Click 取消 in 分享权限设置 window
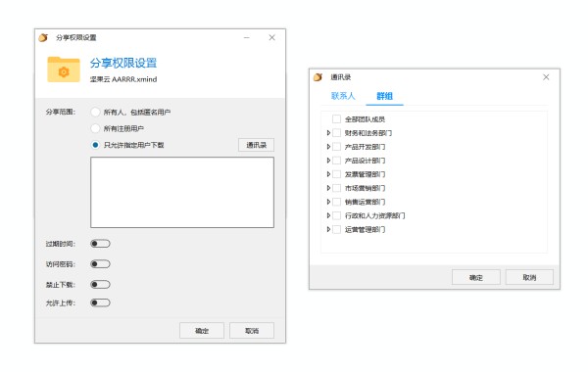Screen dimensions: 588x372 252,331
